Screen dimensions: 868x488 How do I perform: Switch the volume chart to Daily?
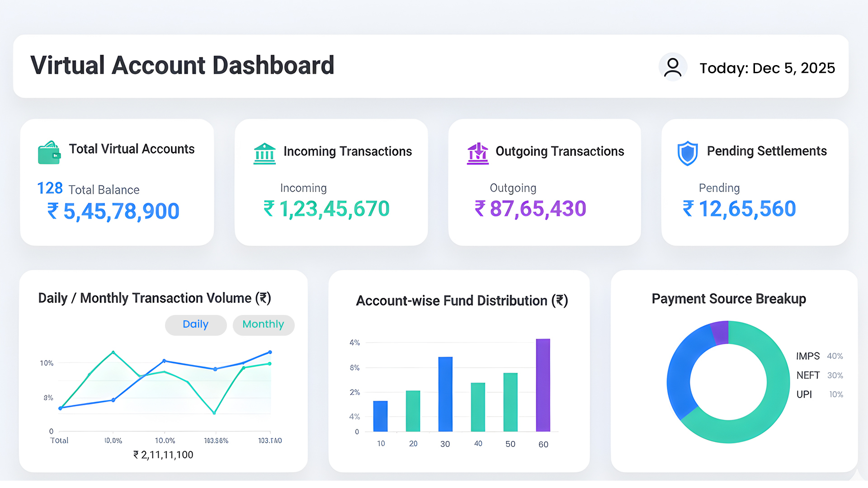click(196, 325)
